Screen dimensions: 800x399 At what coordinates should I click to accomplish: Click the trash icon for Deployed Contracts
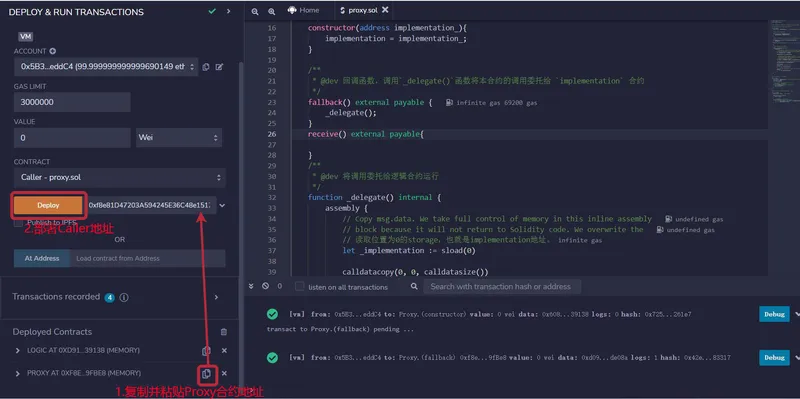pos(223,332)
